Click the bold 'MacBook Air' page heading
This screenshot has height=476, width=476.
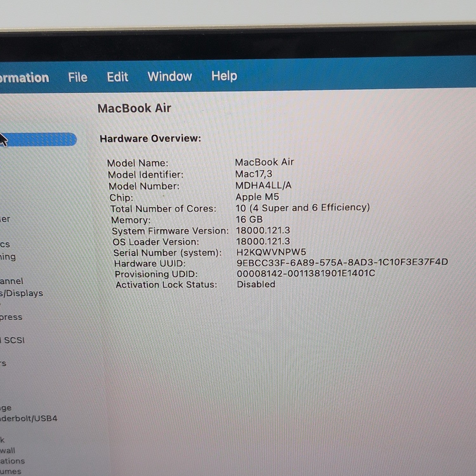click(x=135, y=108)
